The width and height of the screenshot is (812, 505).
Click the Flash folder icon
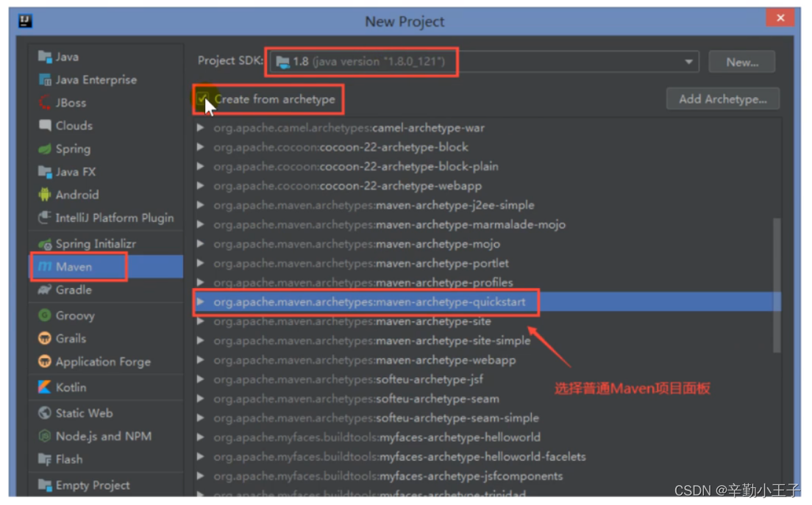pos(45,459)
